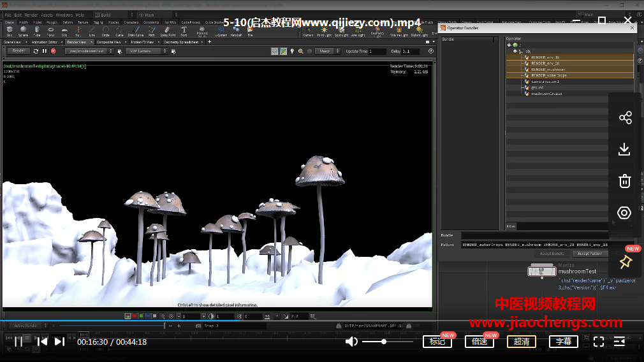Open the Sharp filter dropdown
The image size is (644, 362).
click(327, 51)
